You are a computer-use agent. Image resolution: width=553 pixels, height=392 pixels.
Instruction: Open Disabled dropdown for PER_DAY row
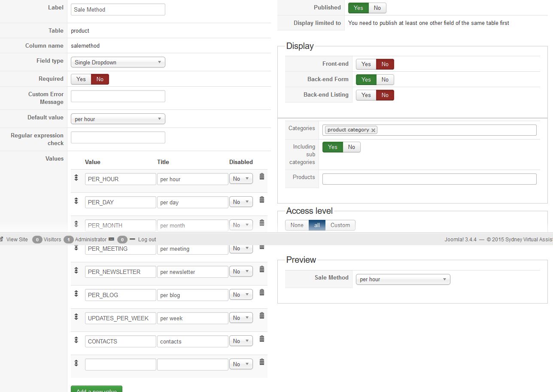click(241, 202)
